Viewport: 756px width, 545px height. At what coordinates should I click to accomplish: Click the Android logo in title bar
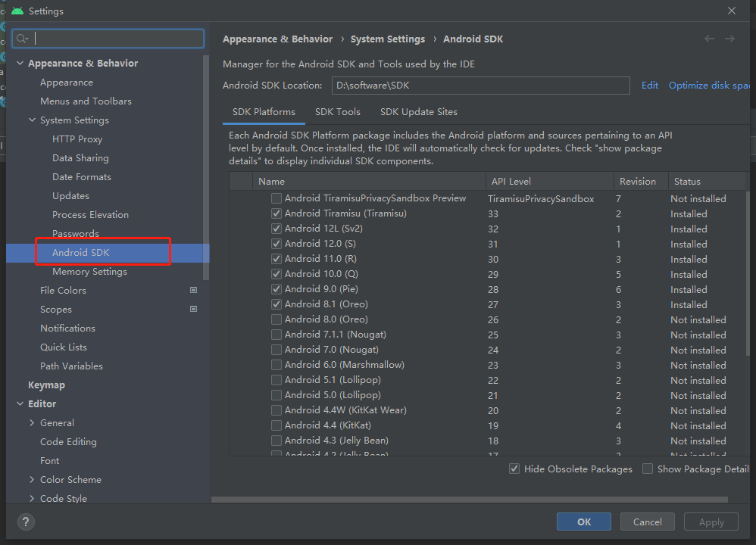tap(17, 11)
